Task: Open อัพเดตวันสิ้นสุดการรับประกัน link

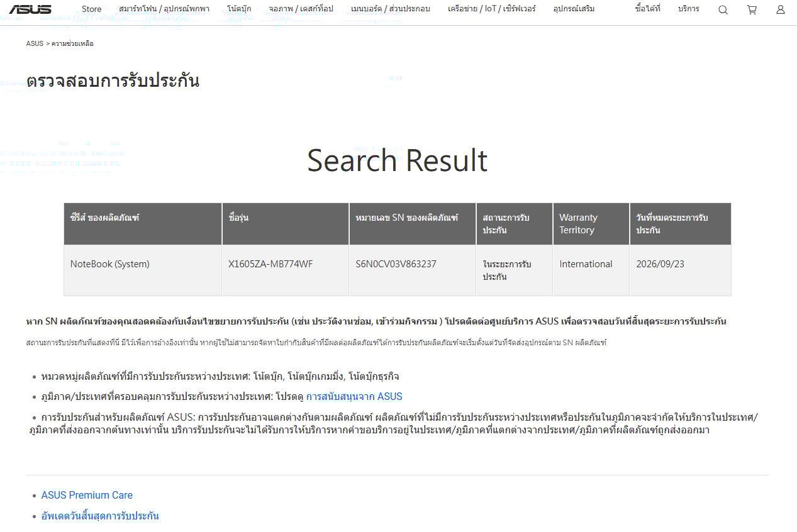Action: point(100,516)
